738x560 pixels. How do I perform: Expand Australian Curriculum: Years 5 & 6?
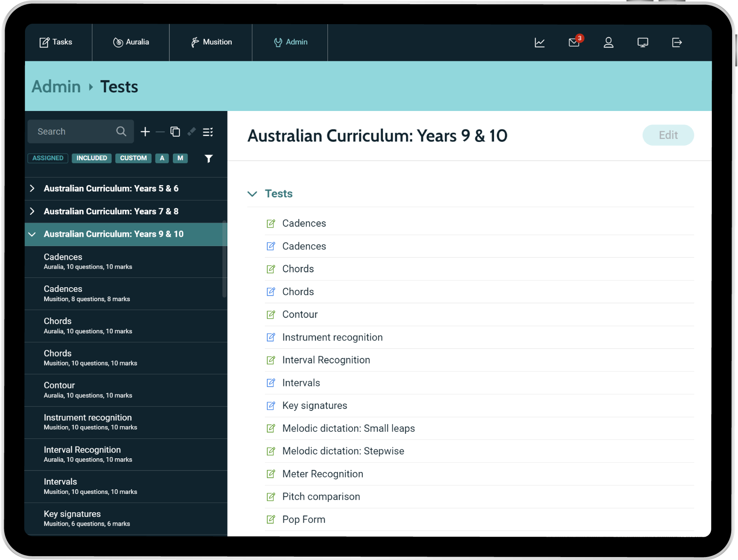tap(32, 189)
